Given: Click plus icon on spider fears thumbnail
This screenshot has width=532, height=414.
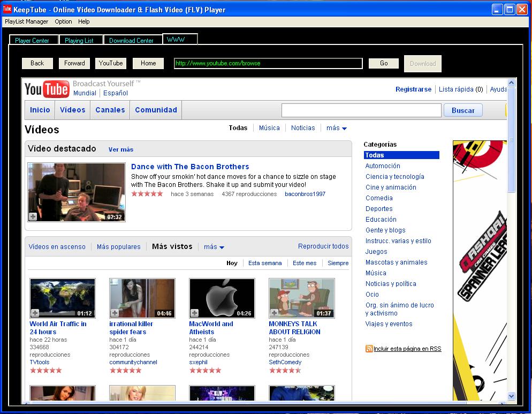Looking at the screenshot, I should click(x=115, y=313).
